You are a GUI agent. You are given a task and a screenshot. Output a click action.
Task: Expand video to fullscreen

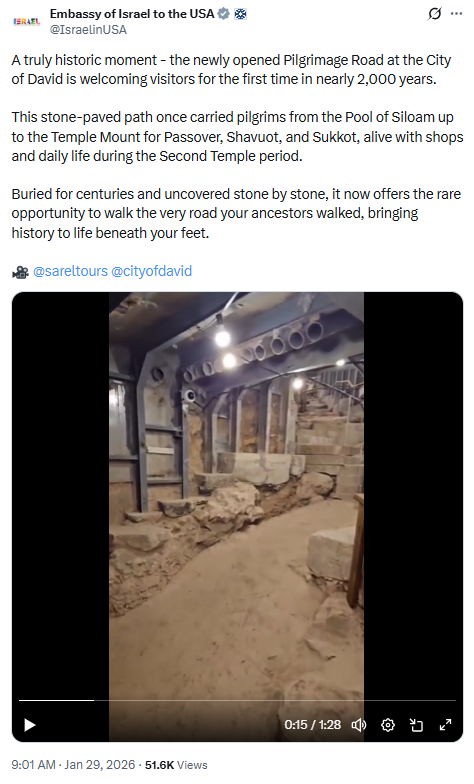tap(446, 724)
